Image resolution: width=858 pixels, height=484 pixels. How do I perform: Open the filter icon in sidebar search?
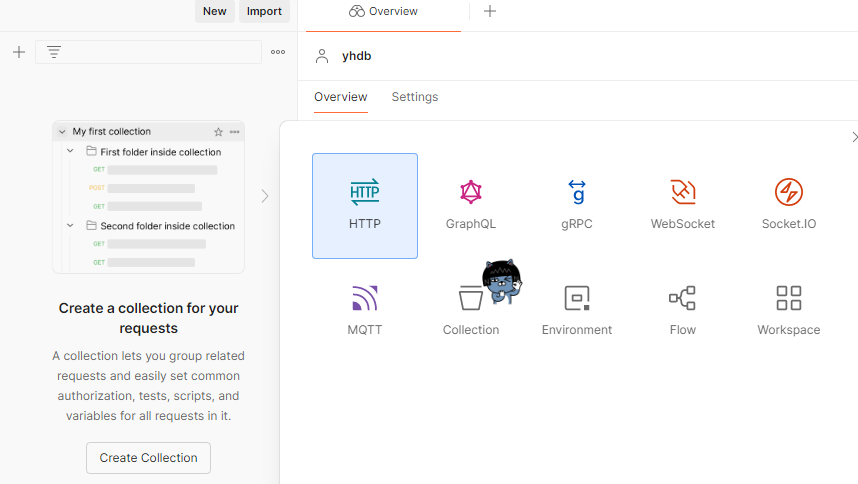click(54, 52)
